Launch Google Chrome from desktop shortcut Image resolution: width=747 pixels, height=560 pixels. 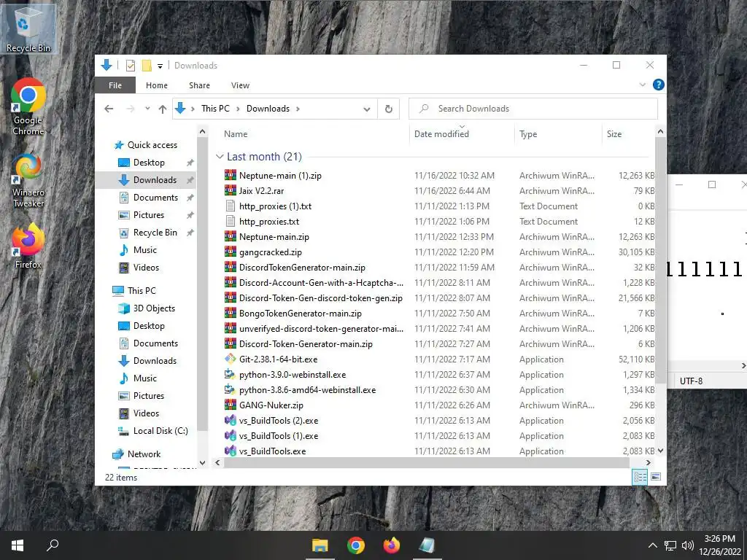coord(28,107)
